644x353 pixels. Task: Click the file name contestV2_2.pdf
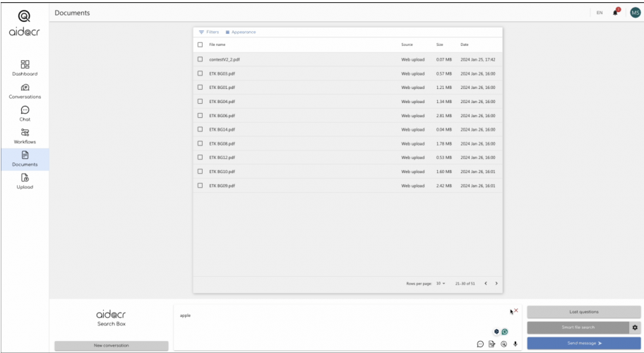tap(225, 59)
